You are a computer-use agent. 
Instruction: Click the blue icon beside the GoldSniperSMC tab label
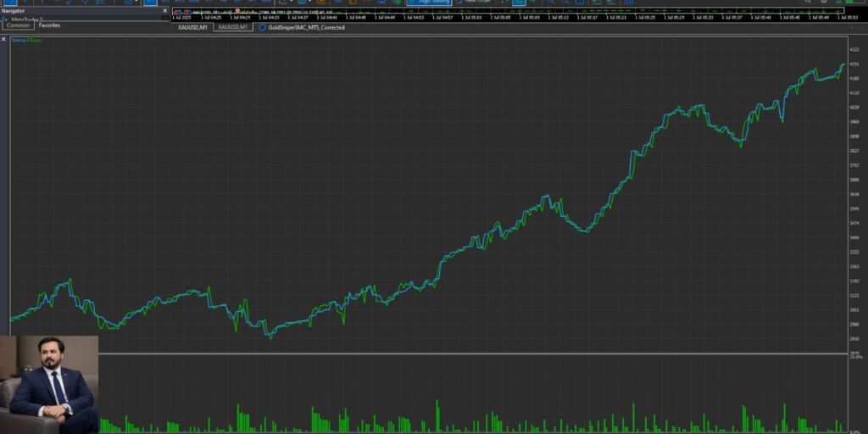pos(262,28)
